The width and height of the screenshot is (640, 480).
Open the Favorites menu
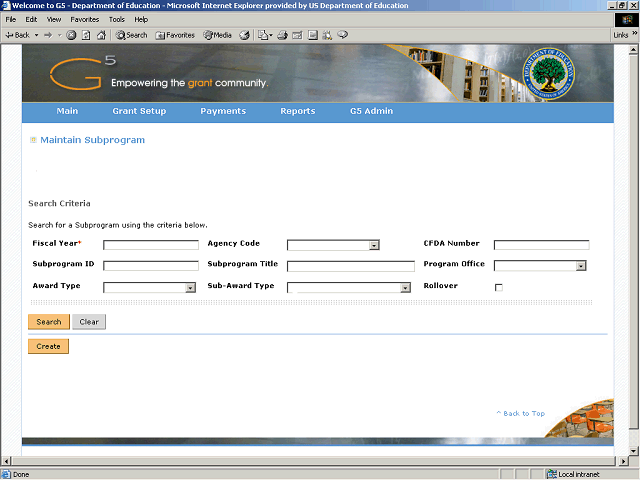click(x=84, y=19)
